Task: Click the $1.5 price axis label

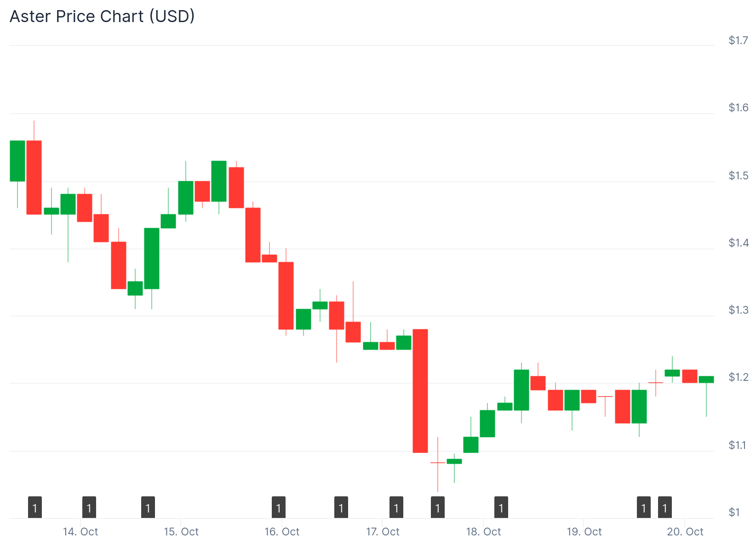Action: [x=739, y=175]
